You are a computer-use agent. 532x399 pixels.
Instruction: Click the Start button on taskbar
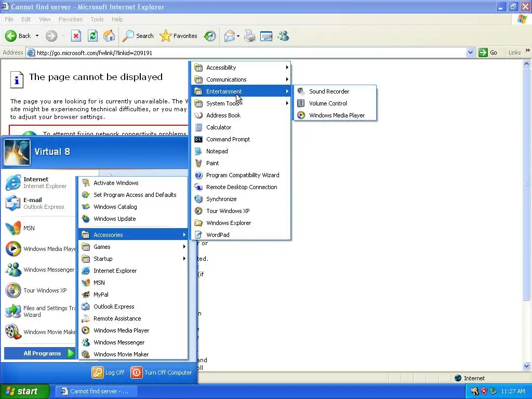pyautogui.click(x=25, y=391)
